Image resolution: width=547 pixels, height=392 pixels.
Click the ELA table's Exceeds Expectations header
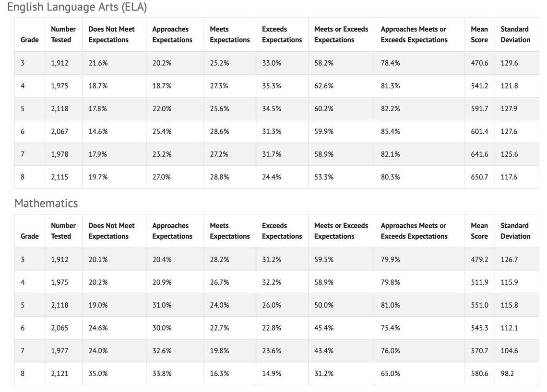[x=282, y=35]
